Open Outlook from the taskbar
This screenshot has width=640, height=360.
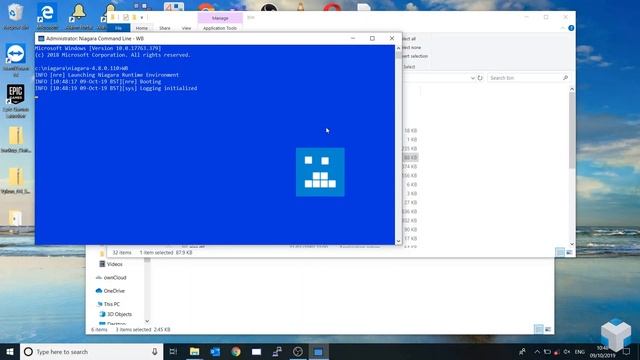tap(215, 351)
